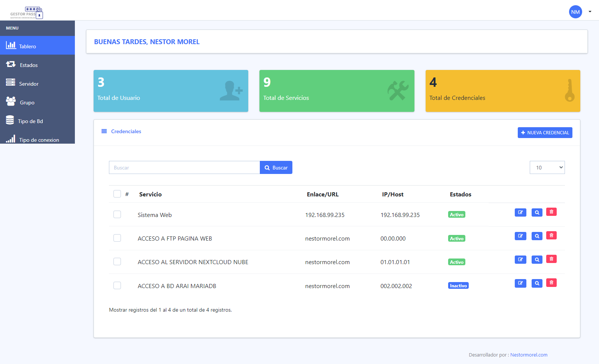Open the rows-per-page dropdown showing 10
Viewport: 599px width, 364px height.
(547, 168)
